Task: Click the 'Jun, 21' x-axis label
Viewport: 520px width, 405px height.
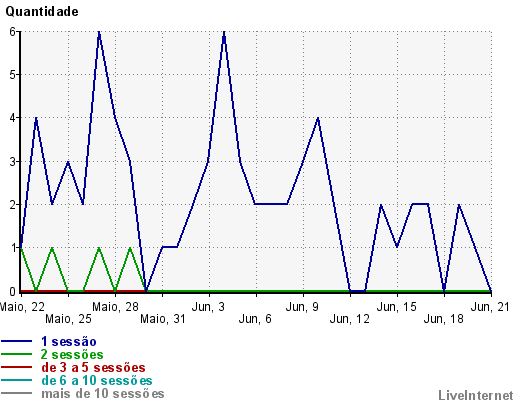Action: pos(490,307)
